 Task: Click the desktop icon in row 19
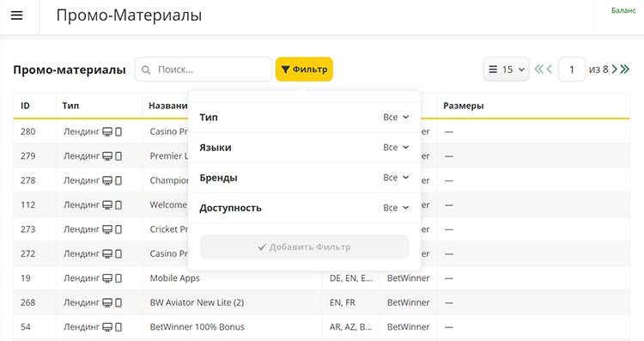[107, 278]
